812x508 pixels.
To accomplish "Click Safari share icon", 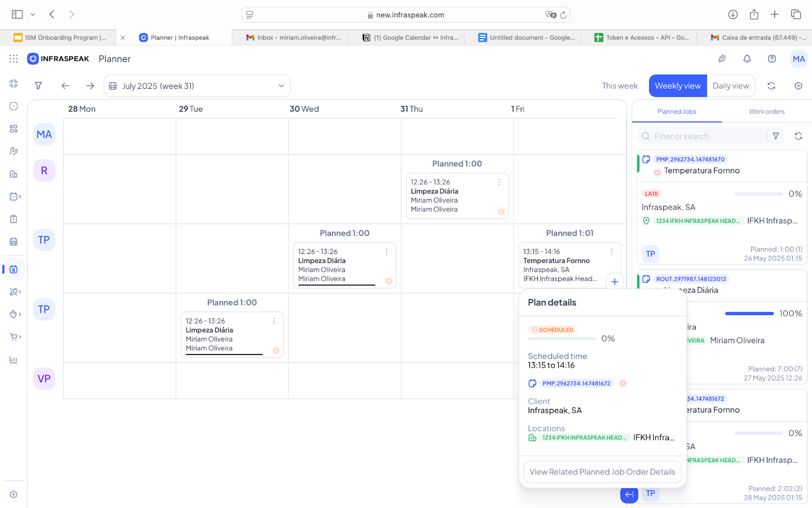I will point(754,15).
